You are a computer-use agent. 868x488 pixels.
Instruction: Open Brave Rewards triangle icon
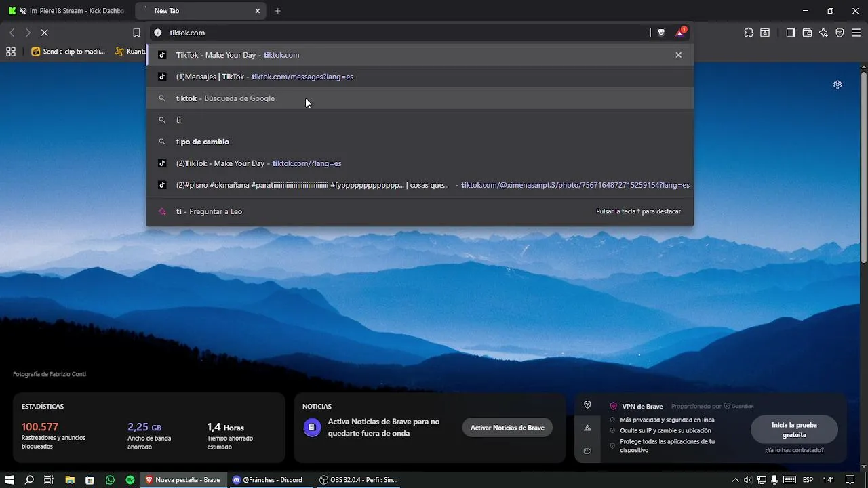(679, 33)
